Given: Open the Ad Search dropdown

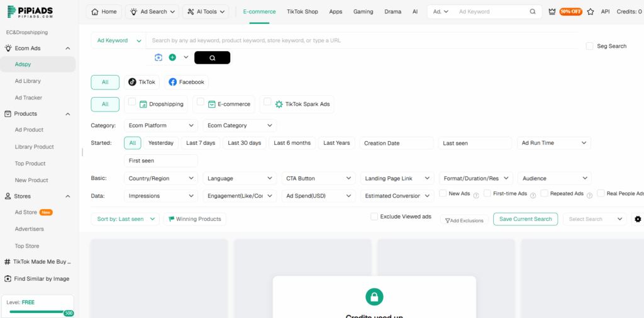Looking at the screenshot, I should (x=152, y=12).
